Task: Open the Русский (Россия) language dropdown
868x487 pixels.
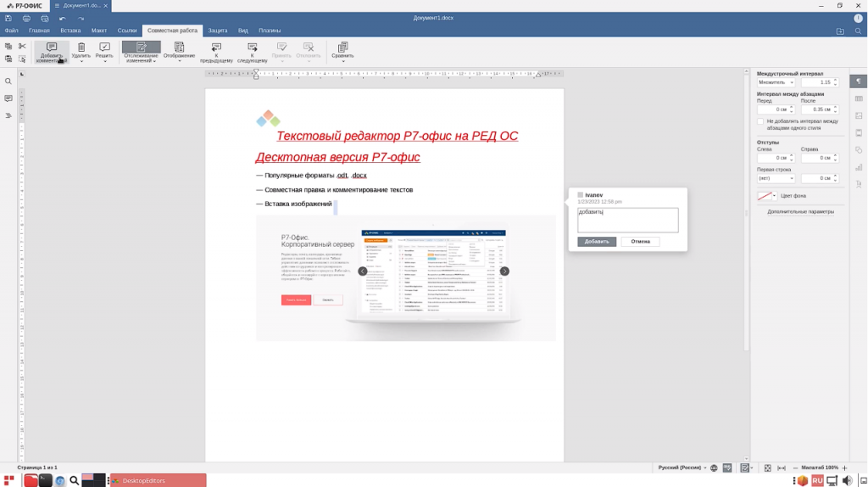Action: click(682, 468)
